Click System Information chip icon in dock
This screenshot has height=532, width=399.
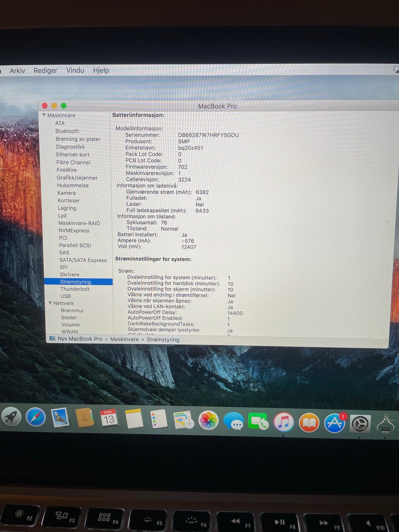click(x=386, y=424)
